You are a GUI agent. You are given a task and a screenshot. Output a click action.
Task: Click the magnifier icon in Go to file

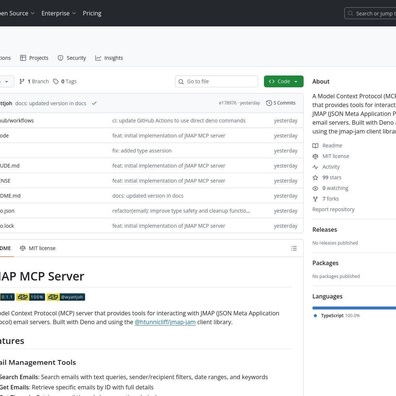[x=181, y=81]
